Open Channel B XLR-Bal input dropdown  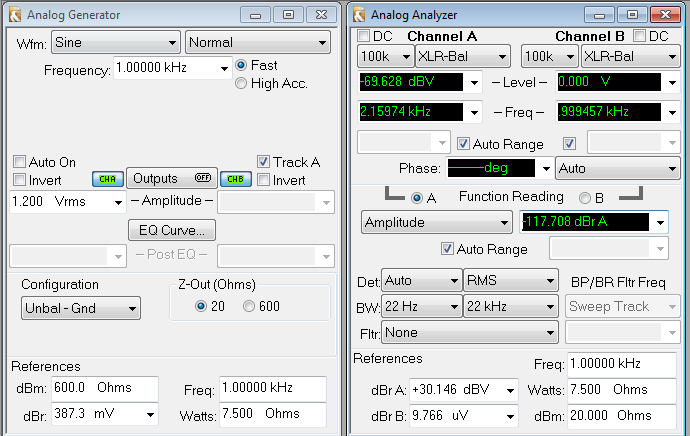tap(631, 56)
